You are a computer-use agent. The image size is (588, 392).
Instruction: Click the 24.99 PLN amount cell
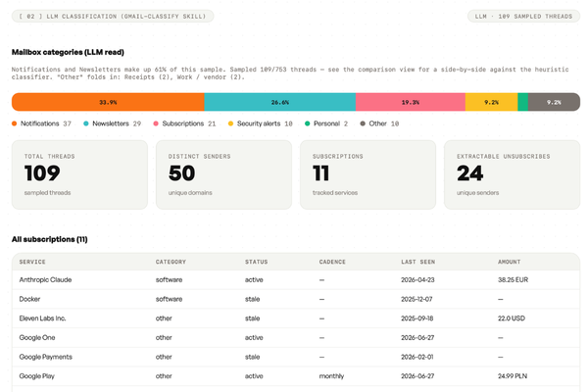coord(513,376)
